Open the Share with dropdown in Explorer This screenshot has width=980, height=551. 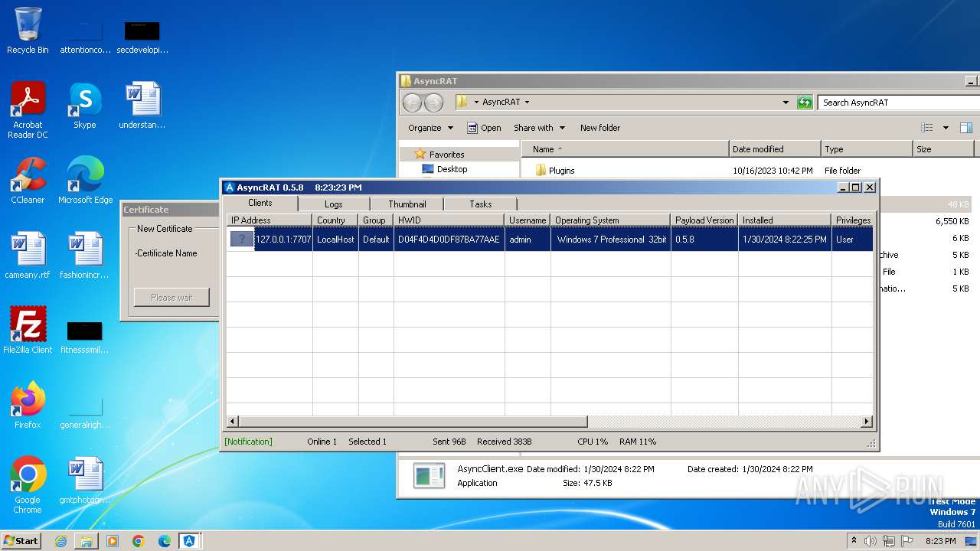[x=539, y=128]
